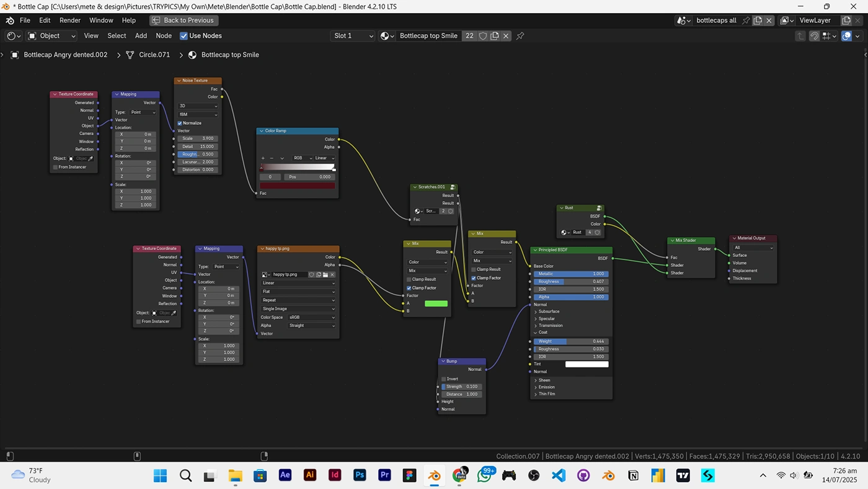868x489 pixels.
Task: Open the Render menu
Action: tap(70, 20)
